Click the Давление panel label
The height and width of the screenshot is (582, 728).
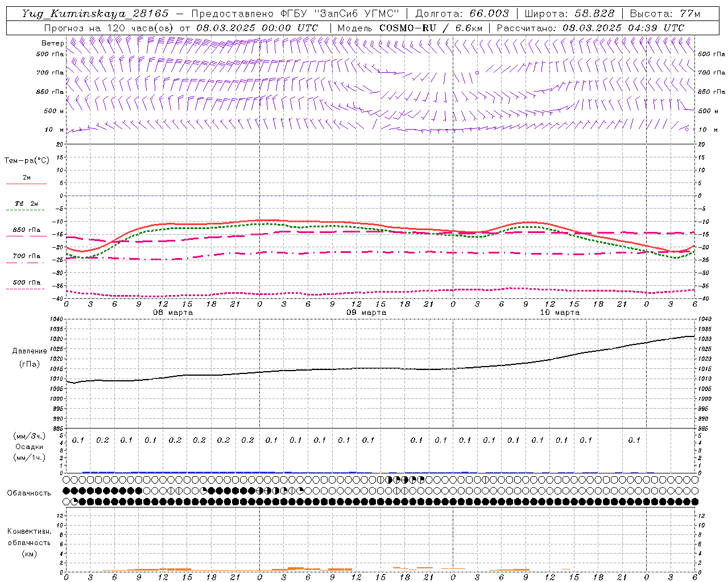(x=30, y=351)
